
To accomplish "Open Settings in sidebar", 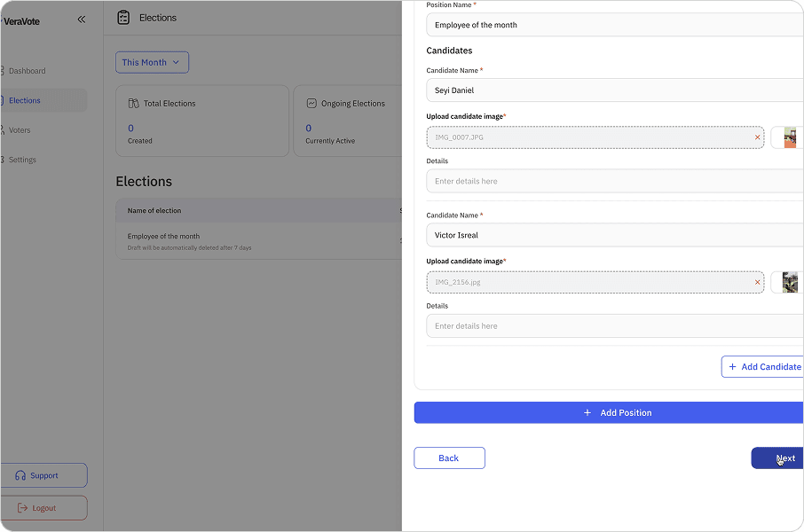I will point(22,160).
